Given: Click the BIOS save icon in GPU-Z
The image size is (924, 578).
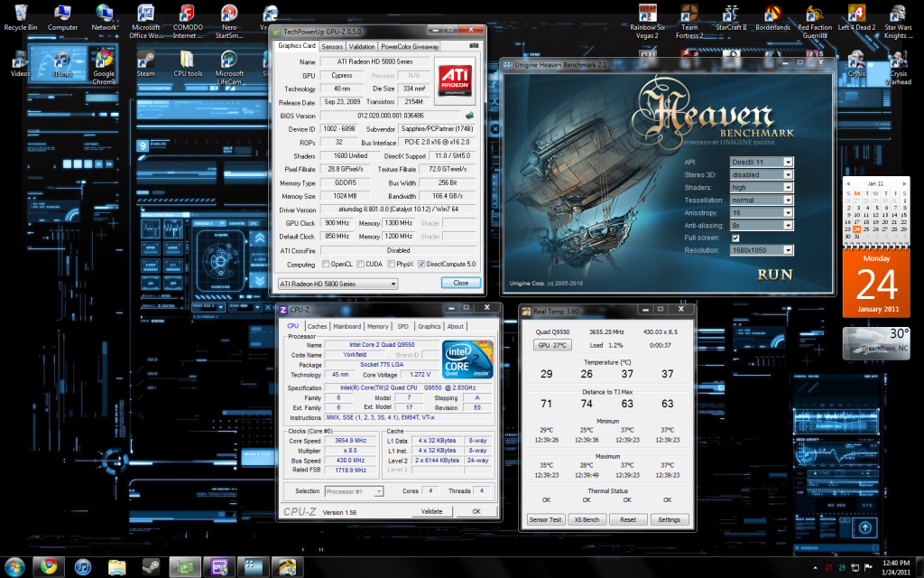Looking at the screenshot, I should click(469, 116).
